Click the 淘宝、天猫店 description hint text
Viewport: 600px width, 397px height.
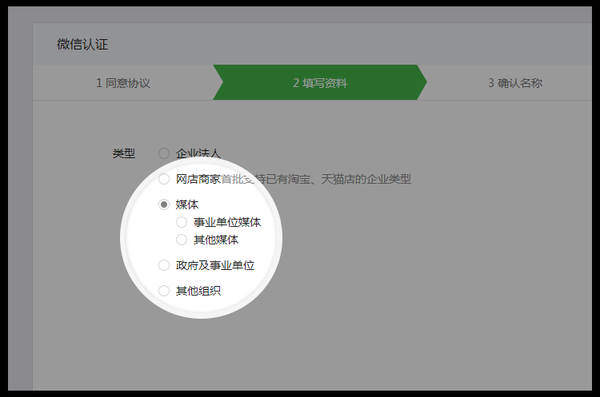coord(316,179)
